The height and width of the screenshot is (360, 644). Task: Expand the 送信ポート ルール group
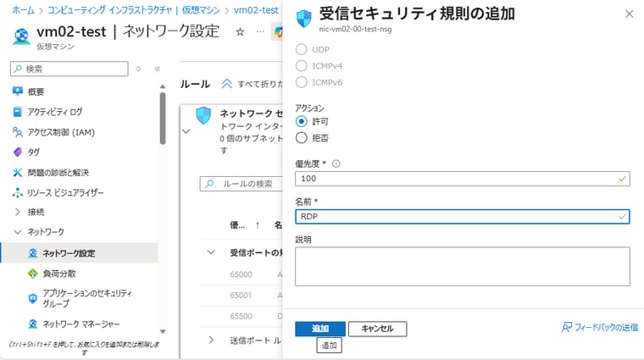(x=211, y=340)
